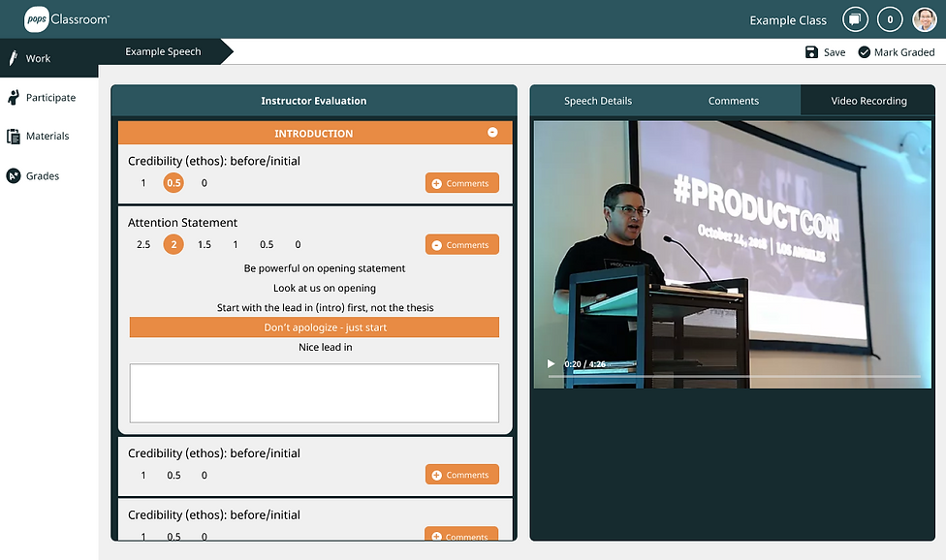Screen dimensions: 946x560
Task: Choose preset comment 'Look at us on opening'
Action: (x=325, y=288)
